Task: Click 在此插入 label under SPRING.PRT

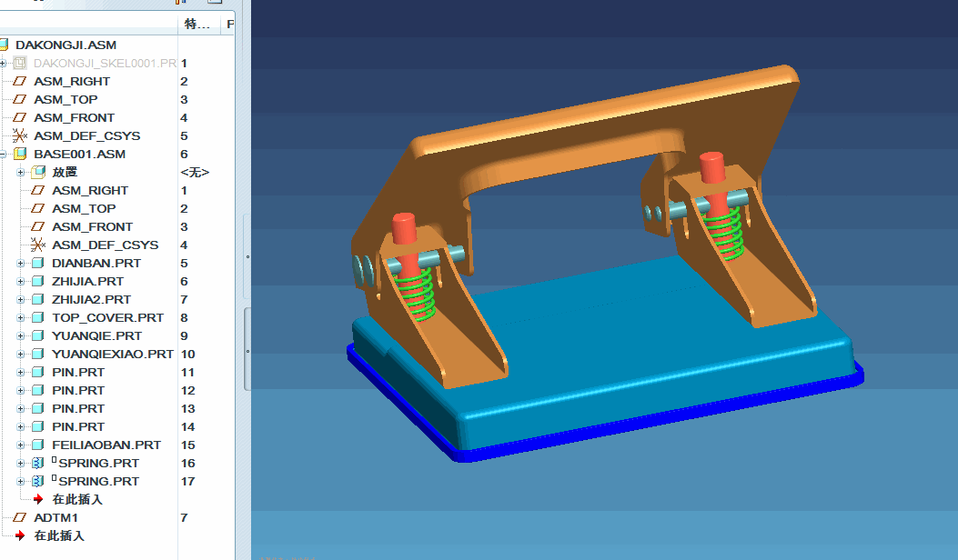Action: [x=77, y=499]
